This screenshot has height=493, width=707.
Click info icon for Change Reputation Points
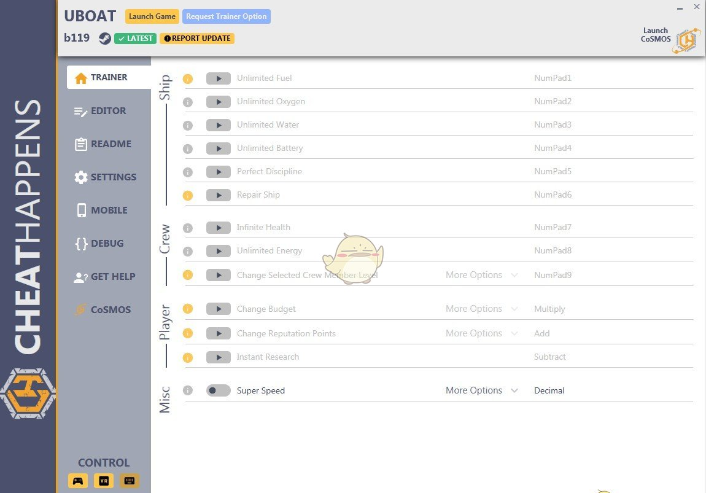click(x=188, y=333)
